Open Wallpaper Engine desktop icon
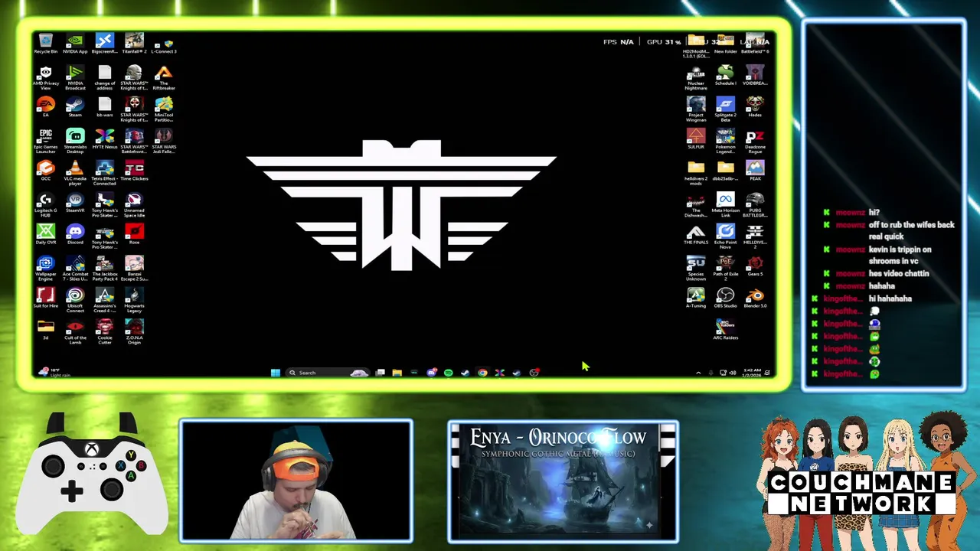The width and height of the screenshot is (980, 551). pyautogui.click(x=45, y=269)
